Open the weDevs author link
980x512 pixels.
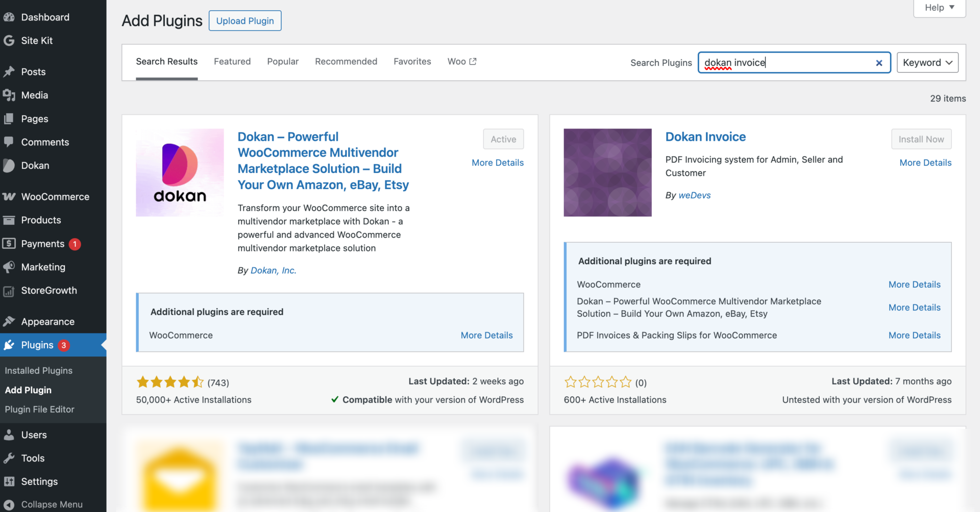click(695, 195)
